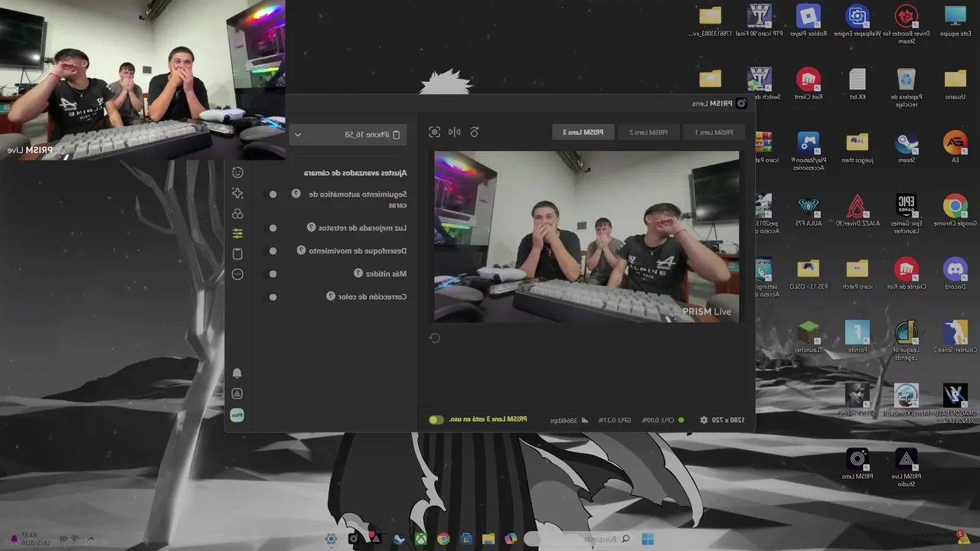Screen dimensions: 980x551
Task: Toggle Seguimiento automático de caras switch
Action: [273, 194]
